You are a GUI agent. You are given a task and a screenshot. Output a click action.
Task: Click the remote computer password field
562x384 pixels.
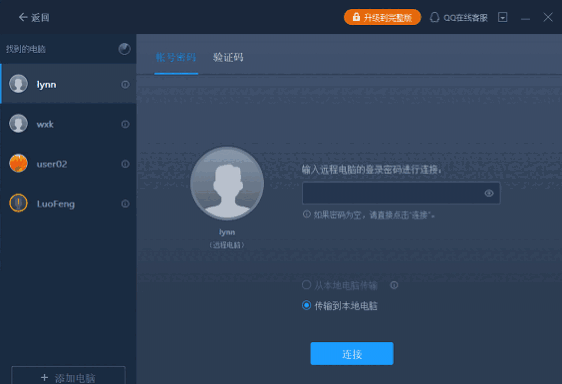(x=401, y=193)
